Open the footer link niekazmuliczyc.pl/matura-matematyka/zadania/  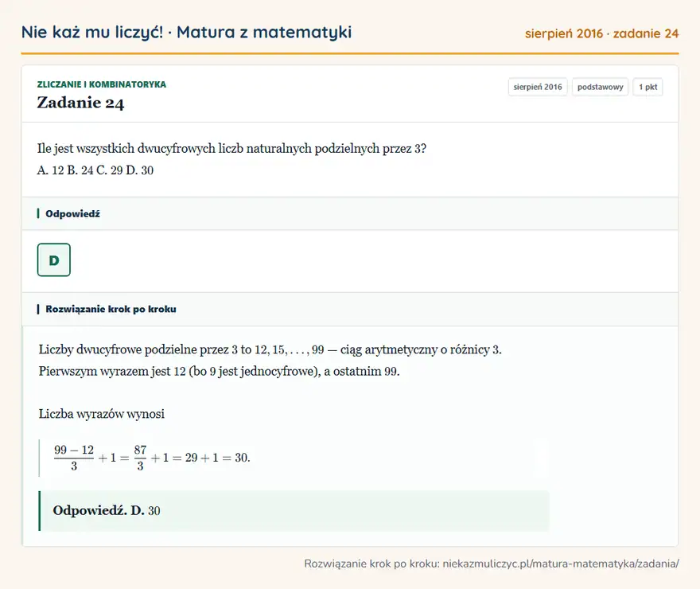pyautogui.click(x=561, y=564)
